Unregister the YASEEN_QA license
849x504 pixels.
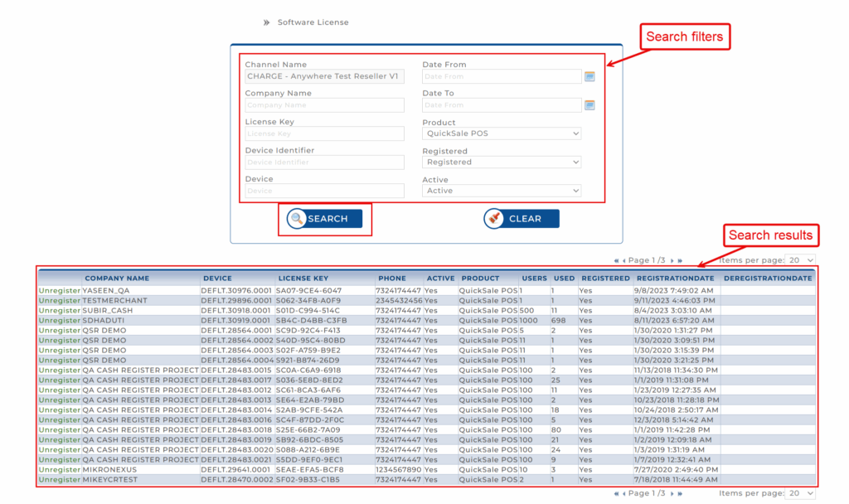tap(60, 291)
